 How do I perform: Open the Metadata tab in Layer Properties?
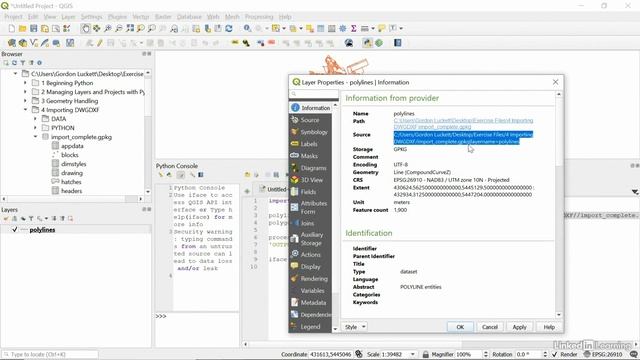pyautogui.click(x=311, y=302)
